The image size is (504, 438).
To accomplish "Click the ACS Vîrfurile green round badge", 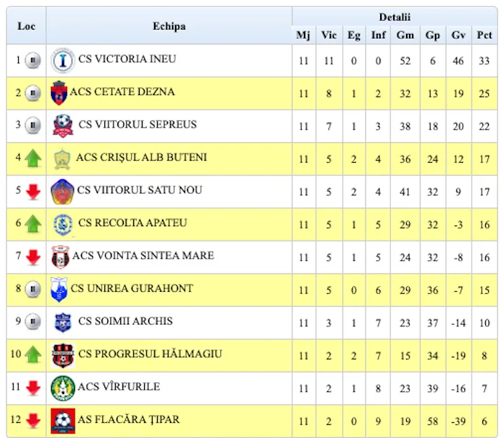I will pos(63,388).
